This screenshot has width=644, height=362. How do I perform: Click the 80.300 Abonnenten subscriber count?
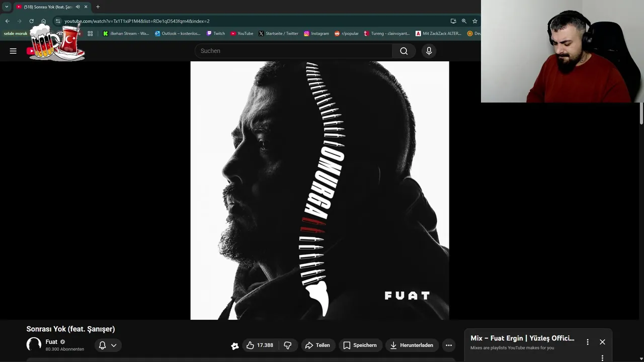click(65, 349)
